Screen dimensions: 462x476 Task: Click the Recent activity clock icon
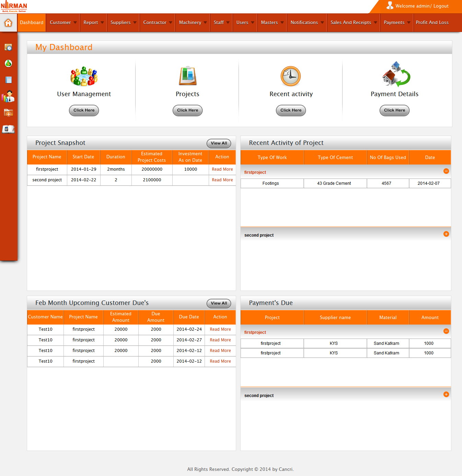coord(291,76)
